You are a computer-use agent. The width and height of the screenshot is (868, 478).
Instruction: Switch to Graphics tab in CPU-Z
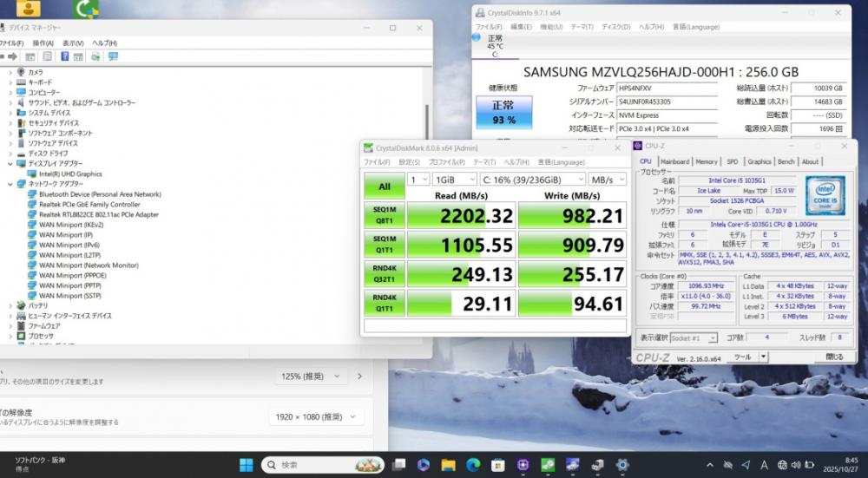(759, 161)
